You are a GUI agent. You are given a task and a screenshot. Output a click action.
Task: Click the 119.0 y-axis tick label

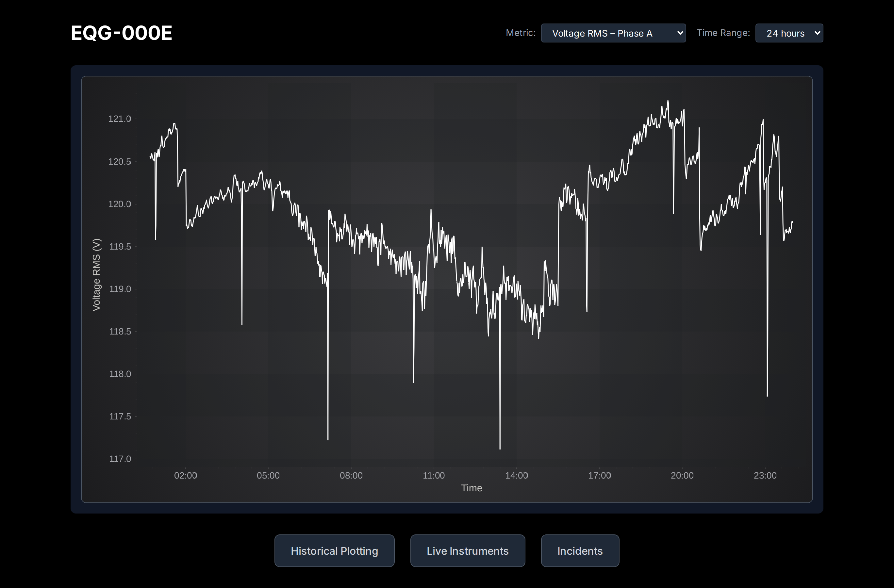click(120, 289)
